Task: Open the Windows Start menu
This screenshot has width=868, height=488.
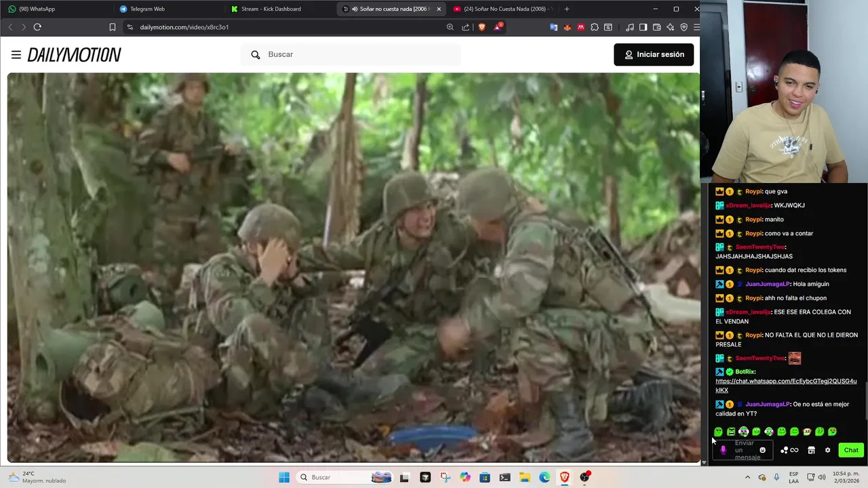Action: [x=284, y=477]
